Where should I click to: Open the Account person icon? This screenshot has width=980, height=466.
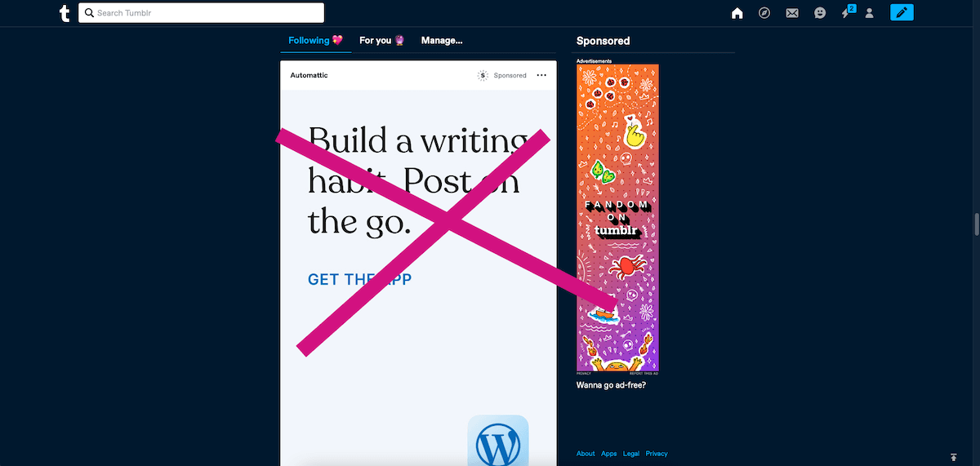pyautogui.click(x=870, y=13)
